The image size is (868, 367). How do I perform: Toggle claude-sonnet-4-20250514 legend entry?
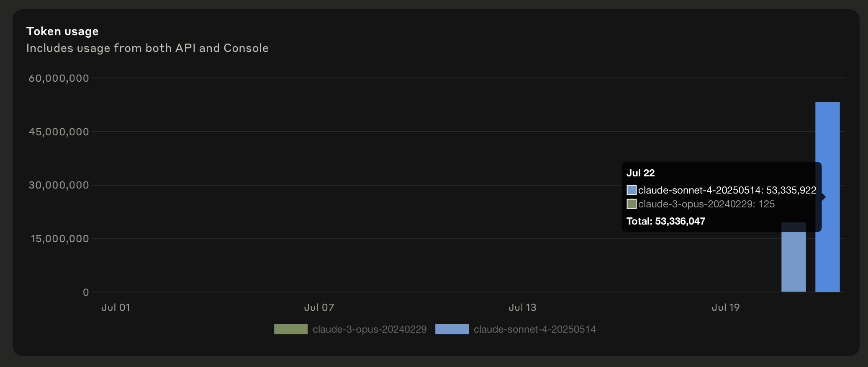point(516,329)
